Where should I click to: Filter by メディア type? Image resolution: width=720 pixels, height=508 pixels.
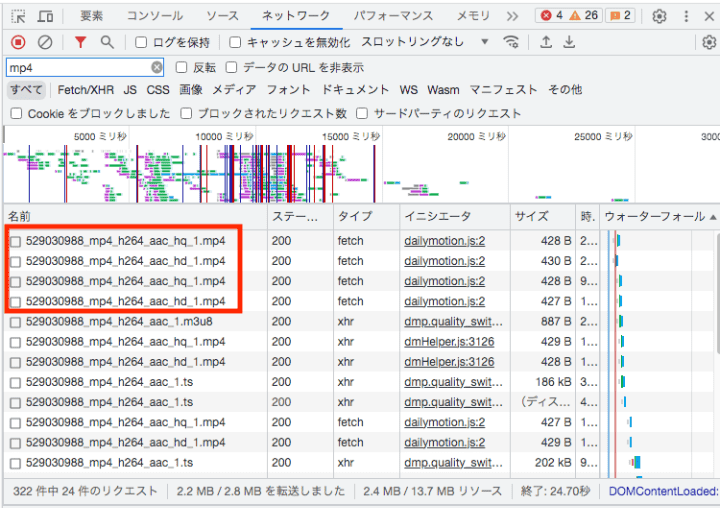click(x=234, y=90)
